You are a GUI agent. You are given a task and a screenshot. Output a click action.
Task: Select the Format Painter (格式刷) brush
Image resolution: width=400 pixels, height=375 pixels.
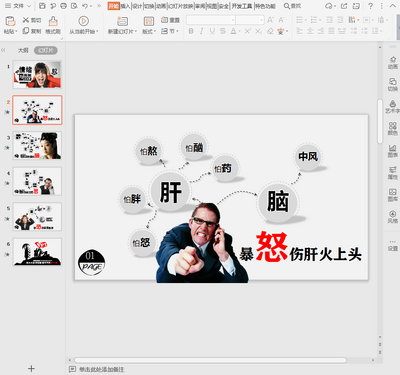pyautogui.click(x=53, y=21)
